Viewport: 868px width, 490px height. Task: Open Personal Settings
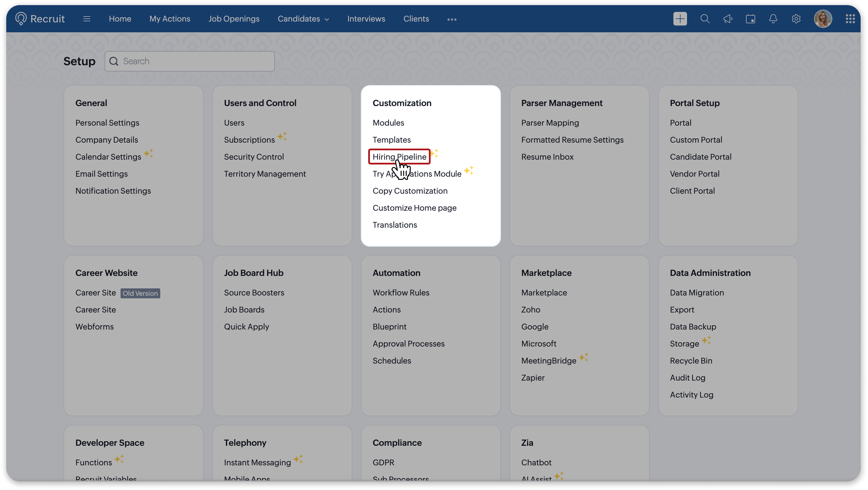107,122
